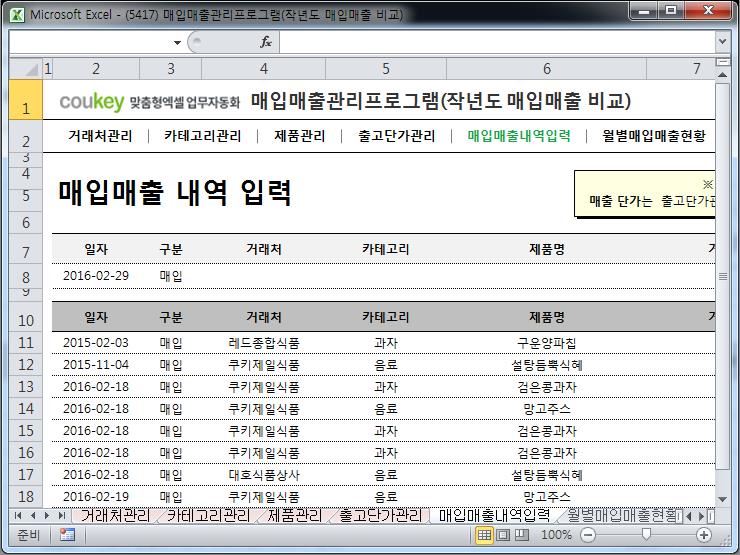The image size is (740, 555).
Task: Click the date cell 2016-02-19
Action: click(96, 496)
